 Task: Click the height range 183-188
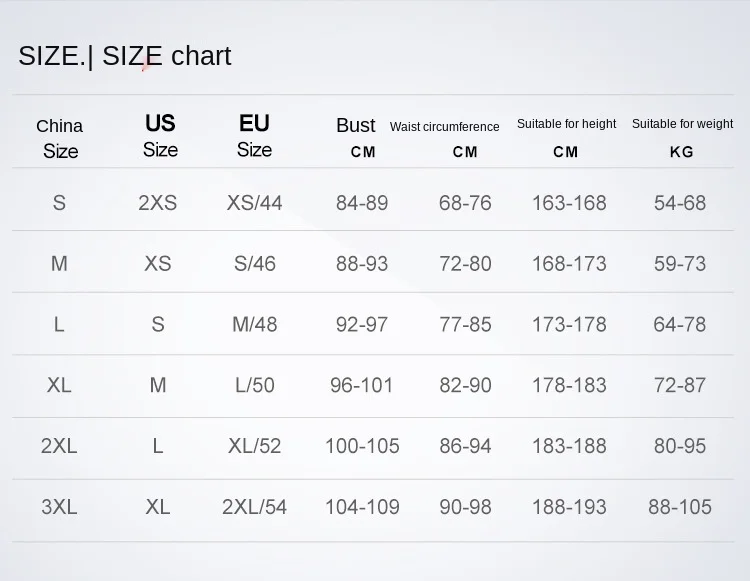pos(569,446)
